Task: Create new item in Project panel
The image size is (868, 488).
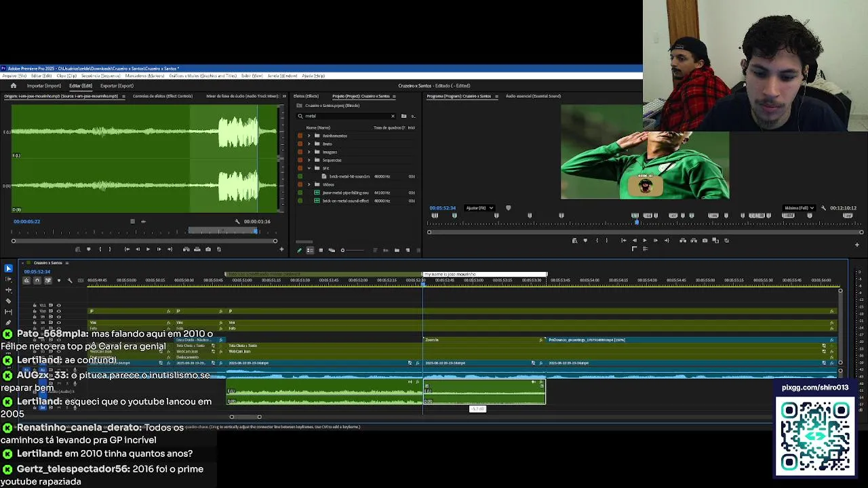Action: (408, 250)
